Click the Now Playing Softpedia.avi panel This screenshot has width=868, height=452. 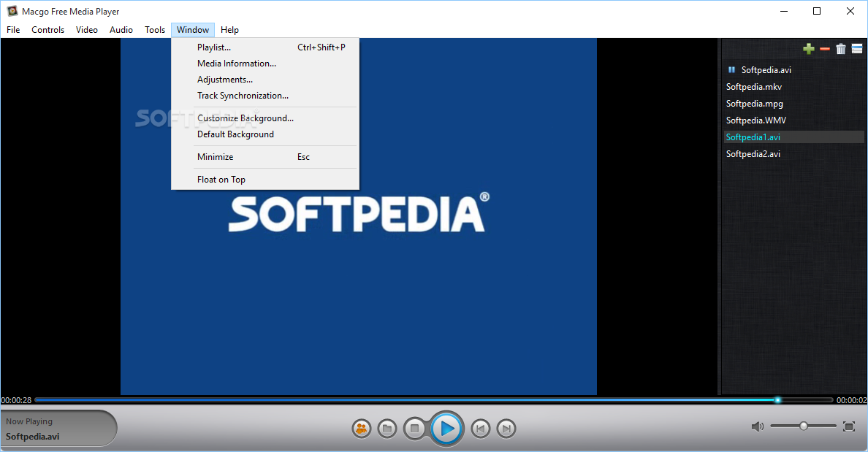[58, 428]
